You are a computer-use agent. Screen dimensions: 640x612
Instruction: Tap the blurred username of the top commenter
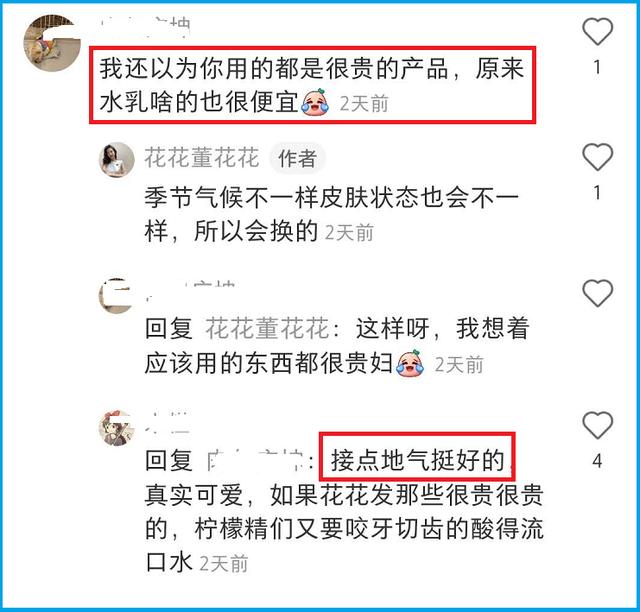click(146, 27)
